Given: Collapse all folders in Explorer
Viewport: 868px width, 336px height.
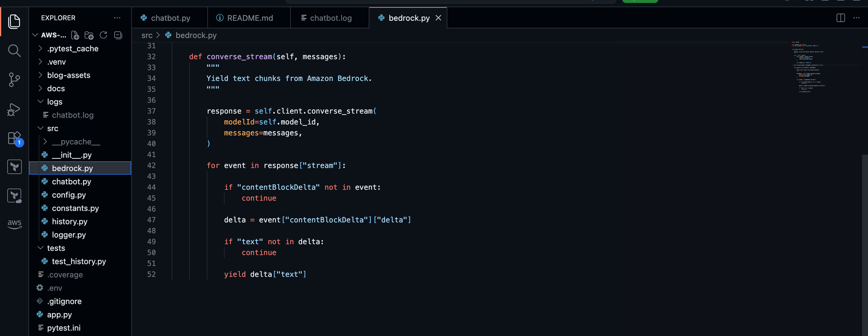Looking at the screenshot, I should tap(118, 35).
